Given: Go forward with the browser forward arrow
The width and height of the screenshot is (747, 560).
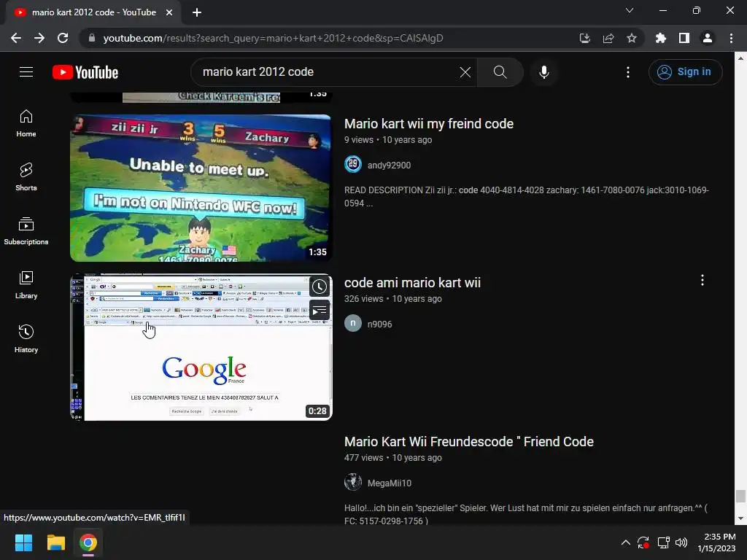Looking at the screenshot, I should [39, 38].
